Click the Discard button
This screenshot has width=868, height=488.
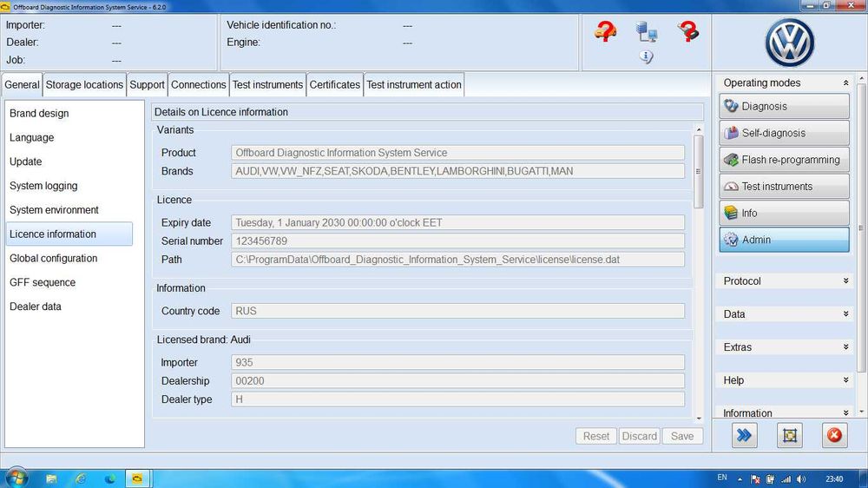(x=640, y=436)
